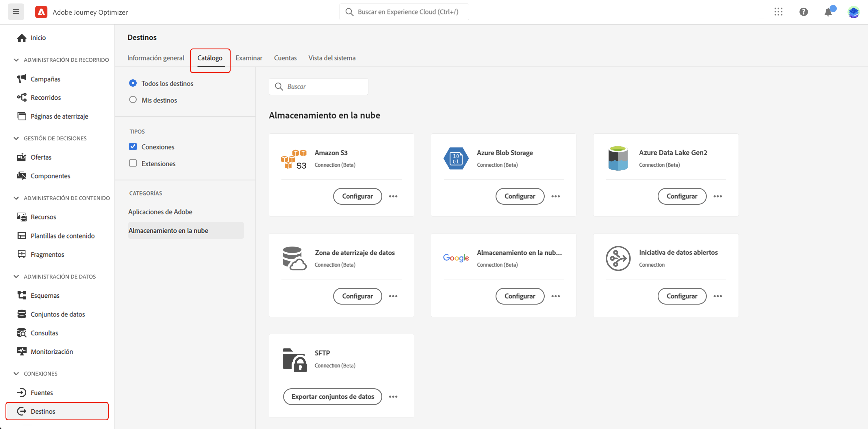Open more options for Amazon S3 card
Screen dimensions: 868x429
[x=393, y=196]
